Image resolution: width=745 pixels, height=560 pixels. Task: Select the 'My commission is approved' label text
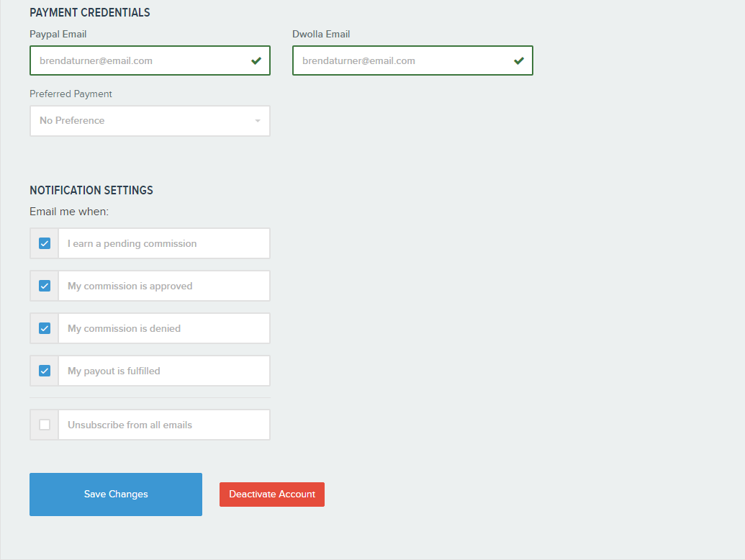pos(130,286)
